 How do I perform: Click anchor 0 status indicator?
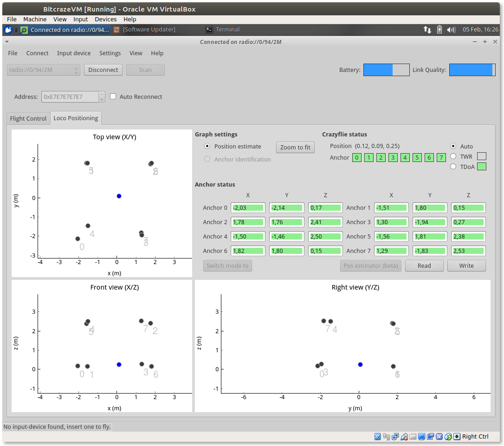[357, 157]
